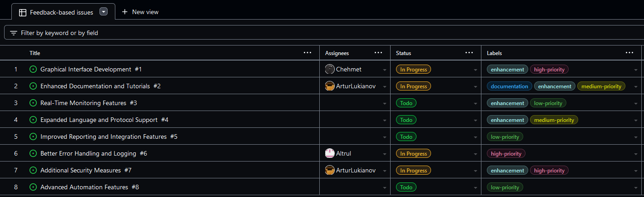This screenshot has width=644, height=197.
Task: Click the filter icon in the search bar
Action: point(14,33)
